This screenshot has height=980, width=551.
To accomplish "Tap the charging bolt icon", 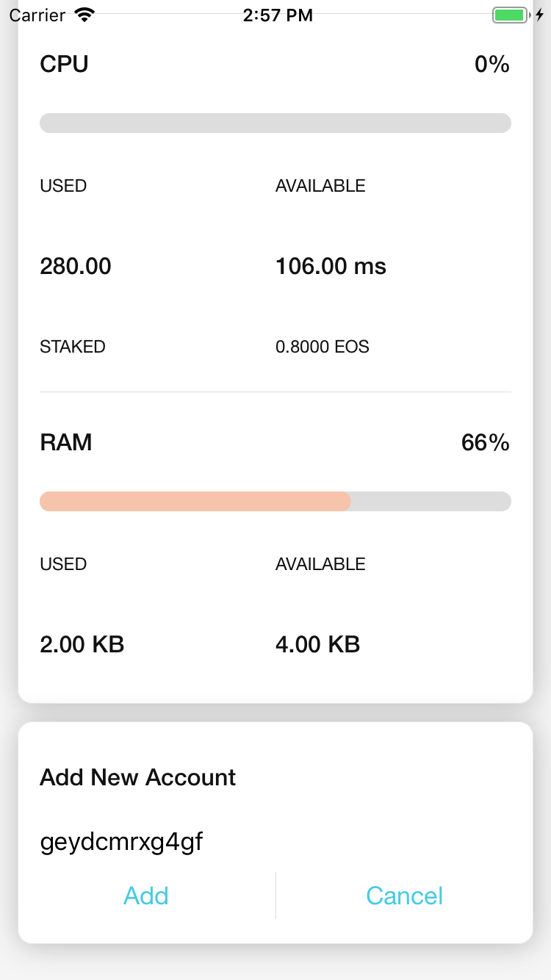I will pyautogui.click(x=540, y=15).
